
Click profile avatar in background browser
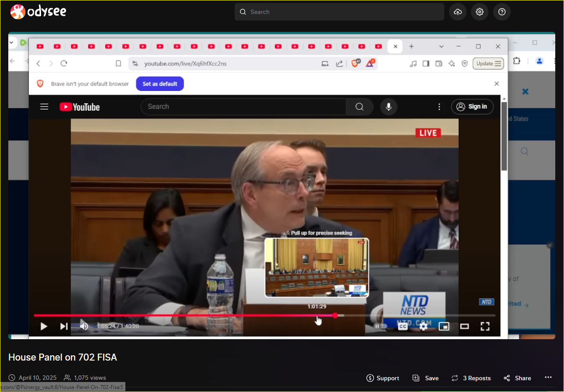540,61
